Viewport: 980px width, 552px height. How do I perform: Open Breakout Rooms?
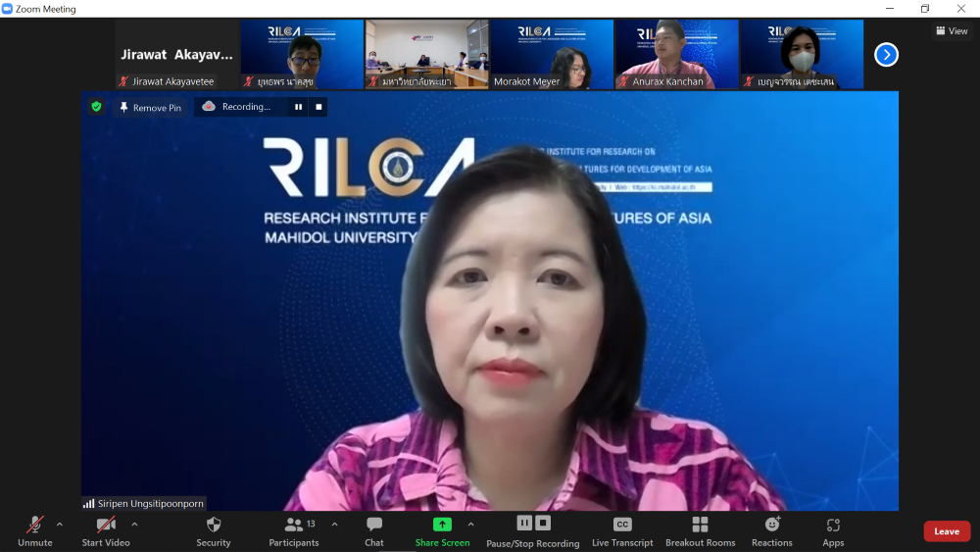point(700,530)
